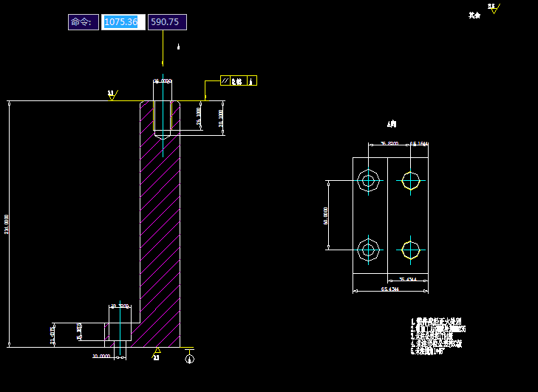This screenshot has height=392, width=538.
Task: Select the yellow parallelism tolerance frame
Action: pos(239,80)
